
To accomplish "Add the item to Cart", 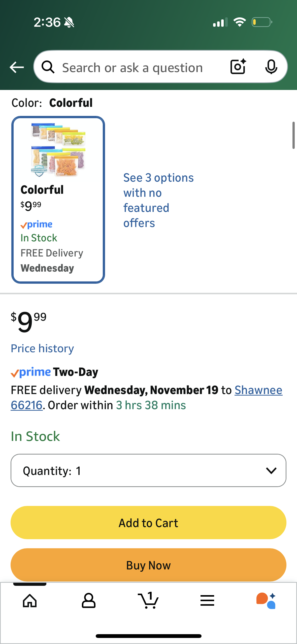I will point(148,523).
